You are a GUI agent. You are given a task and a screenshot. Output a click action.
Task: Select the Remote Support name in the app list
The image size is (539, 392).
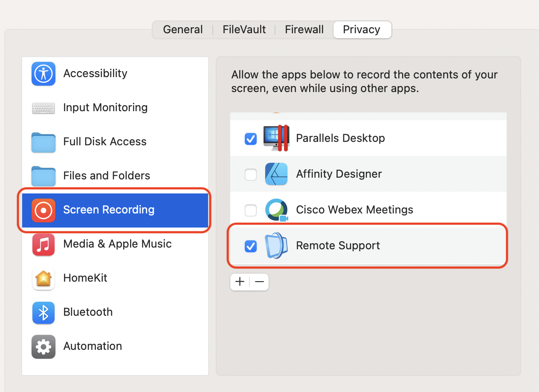click(338, 245)
